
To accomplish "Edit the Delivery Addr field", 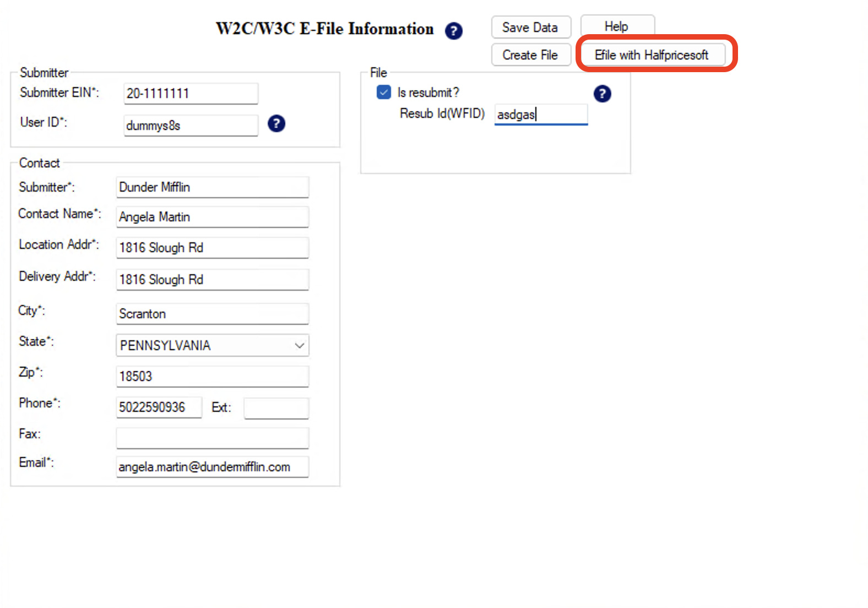I will click(x=212, y=280).
